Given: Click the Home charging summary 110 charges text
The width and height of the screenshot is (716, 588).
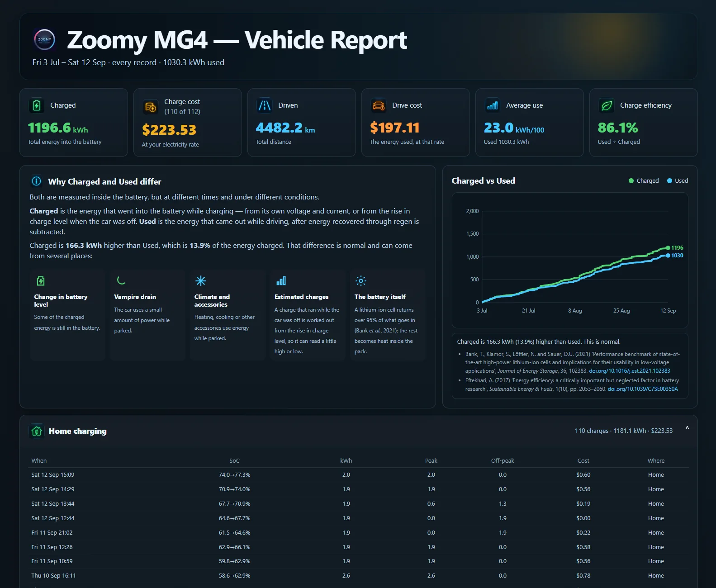Looking at the screenshot, I should (x=624, y=431).
